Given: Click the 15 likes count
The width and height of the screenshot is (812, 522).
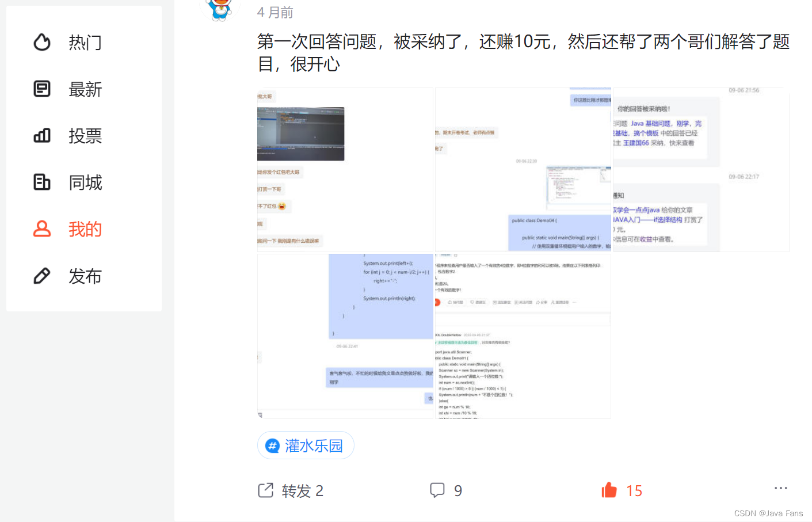Looking at the screenshot, I should (634, 491).
